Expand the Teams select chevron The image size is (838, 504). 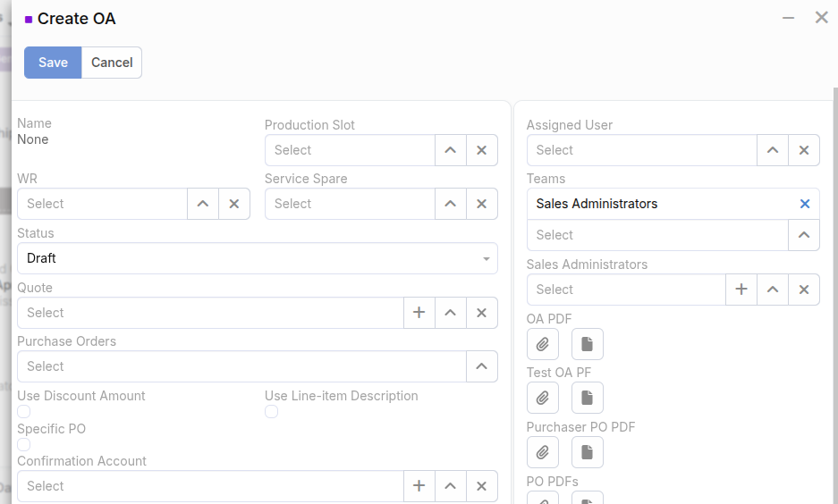[x=803, y=235]
